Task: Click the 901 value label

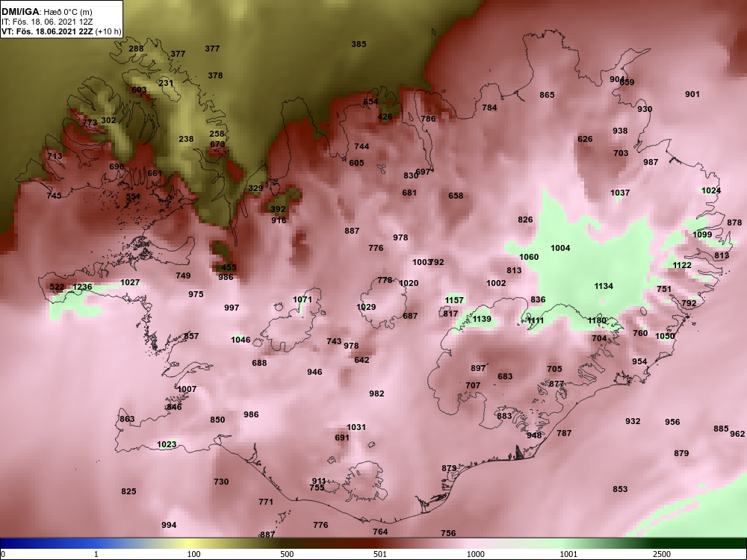Action: [x=692, y=94]
